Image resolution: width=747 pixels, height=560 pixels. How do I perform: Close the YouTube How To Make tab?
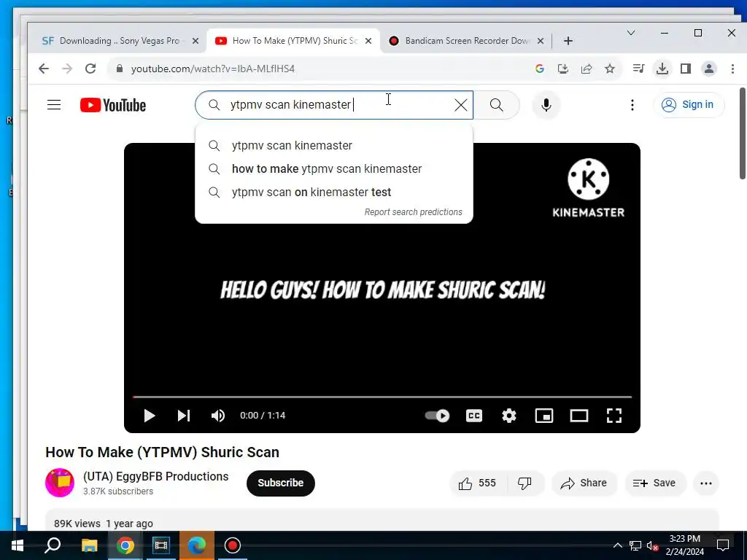coord(368,41)
